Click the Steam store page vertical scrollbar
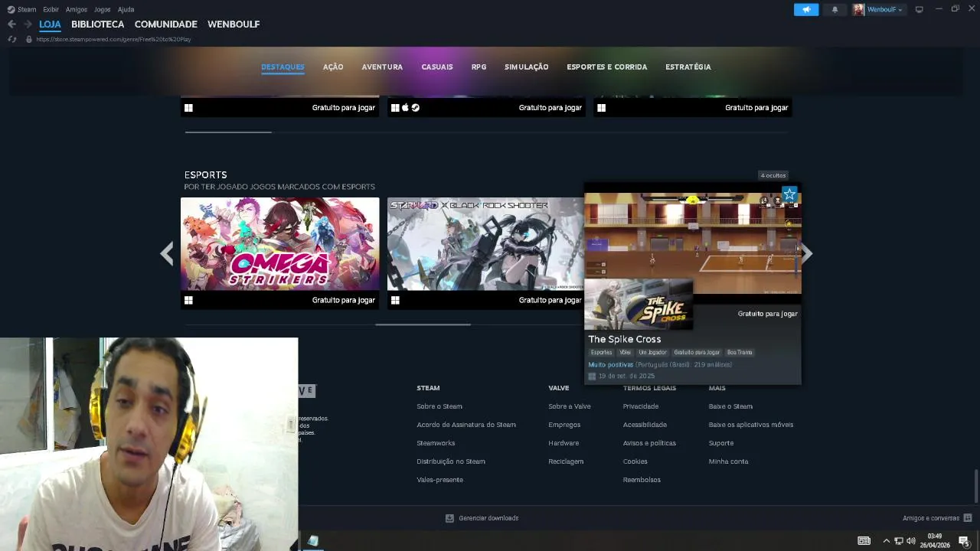The height and width of the screenshot is (551, 980). [976, 486]
